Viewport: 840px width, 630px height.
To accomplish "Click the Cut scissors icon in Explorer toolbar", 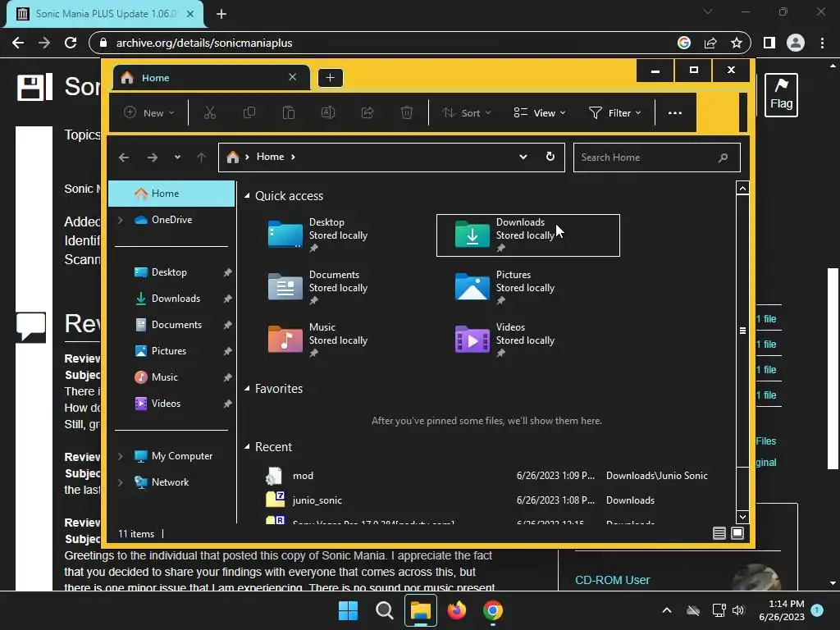I will click(209, 112).
